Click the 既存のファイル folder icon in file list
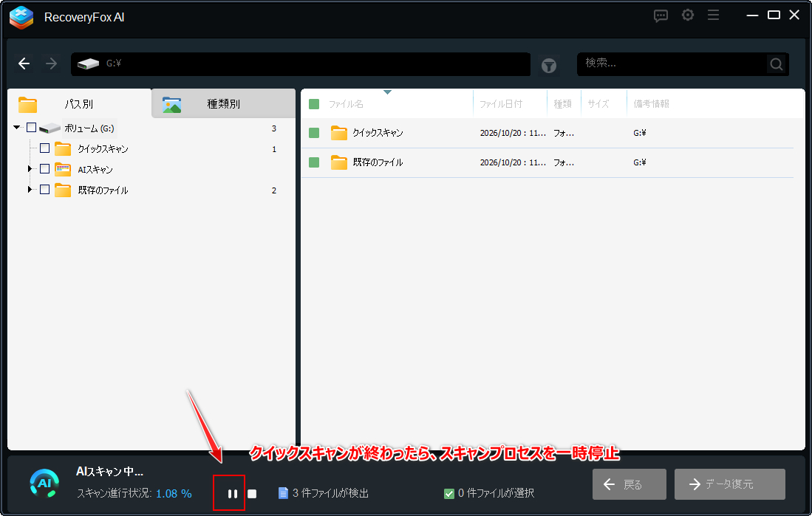Screen dimensions: 812x516 click(x=338, y=162)
